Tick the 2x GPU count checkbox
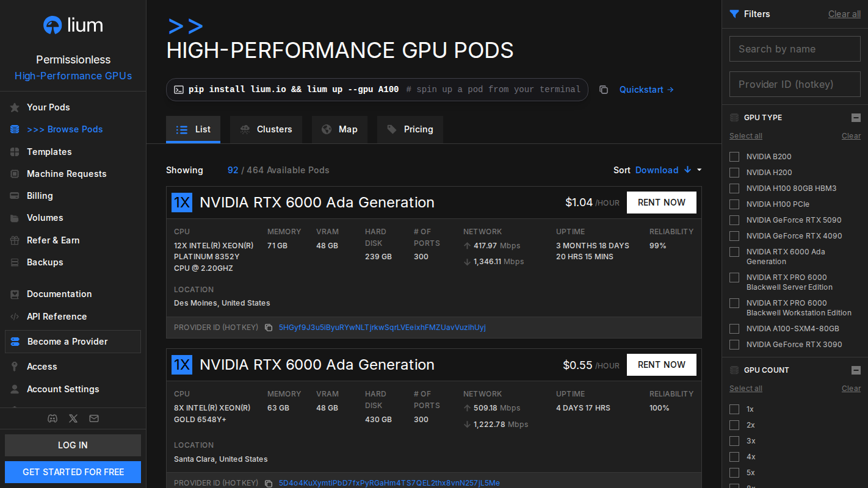 pyautogui.click(x=734, y=425)
